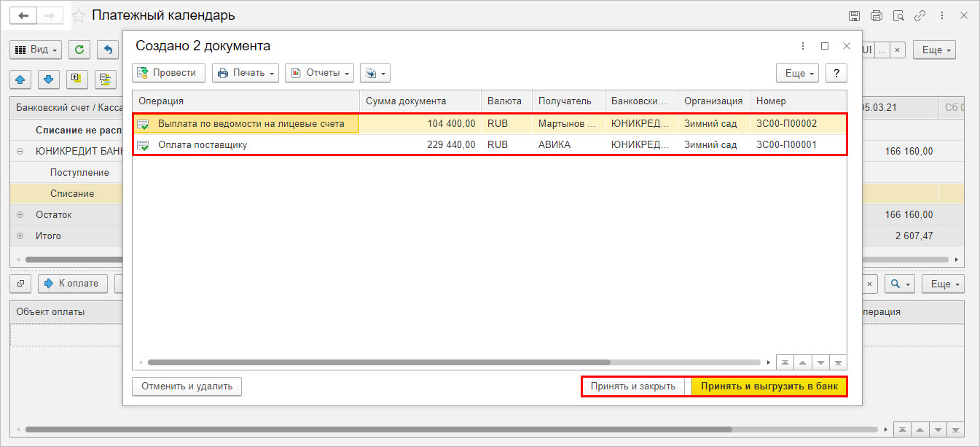
Task: Click Отменить и удалить button
Action: [x=187, y=386]
